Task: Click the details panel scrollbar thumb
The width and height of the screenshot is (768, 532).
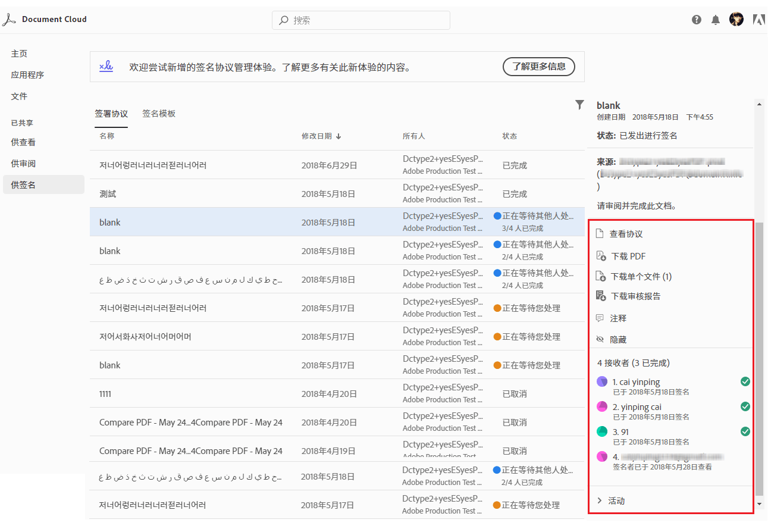Action: point(759,359)
